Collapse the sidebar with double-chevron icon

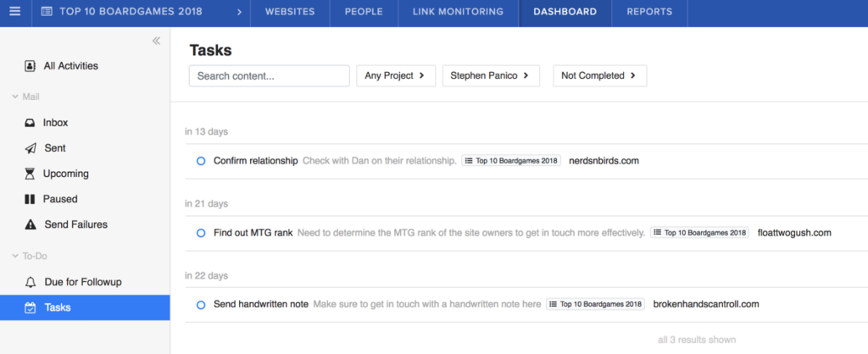coord(156,41)
